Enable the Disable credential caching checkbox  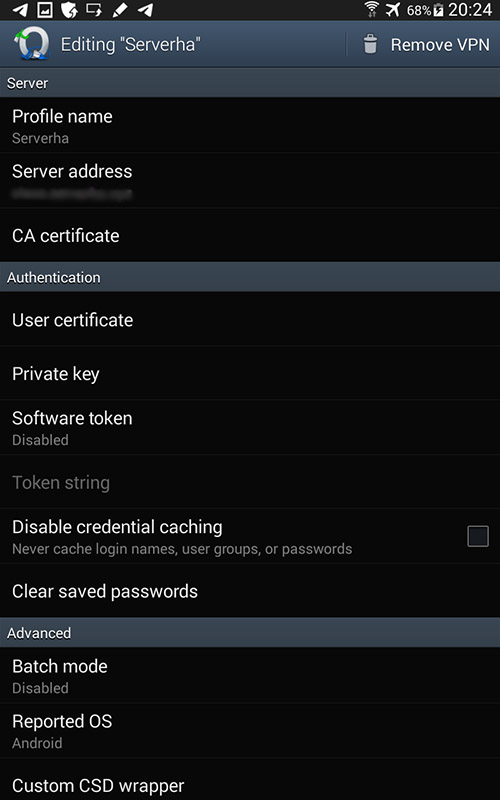point(478,536)
